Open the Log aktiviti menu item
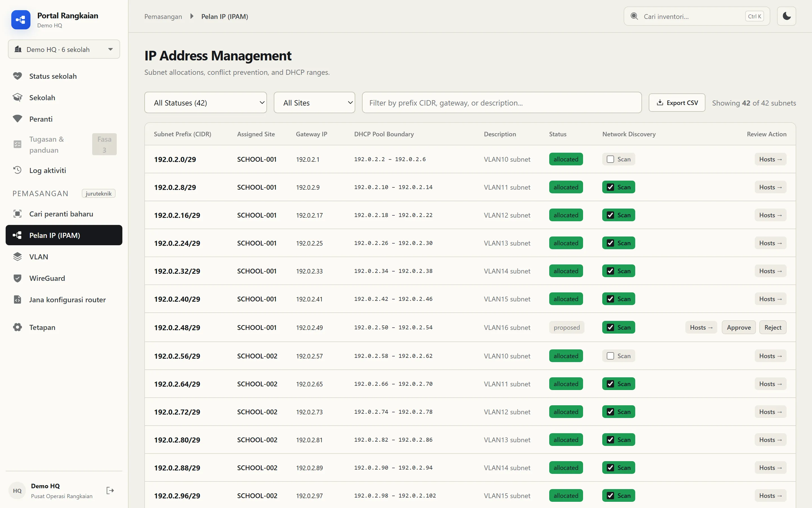 pos(64,170)
